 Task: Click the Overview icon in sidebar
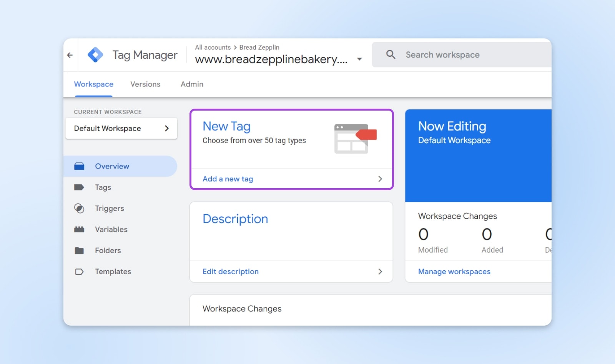coord(79,166)
